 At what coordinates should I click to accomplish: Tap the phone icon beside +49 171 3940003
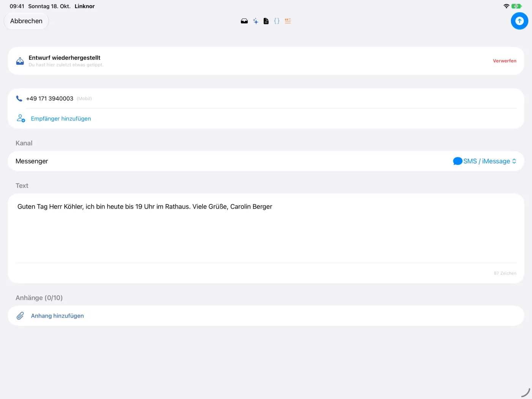[x=19, y=98]
